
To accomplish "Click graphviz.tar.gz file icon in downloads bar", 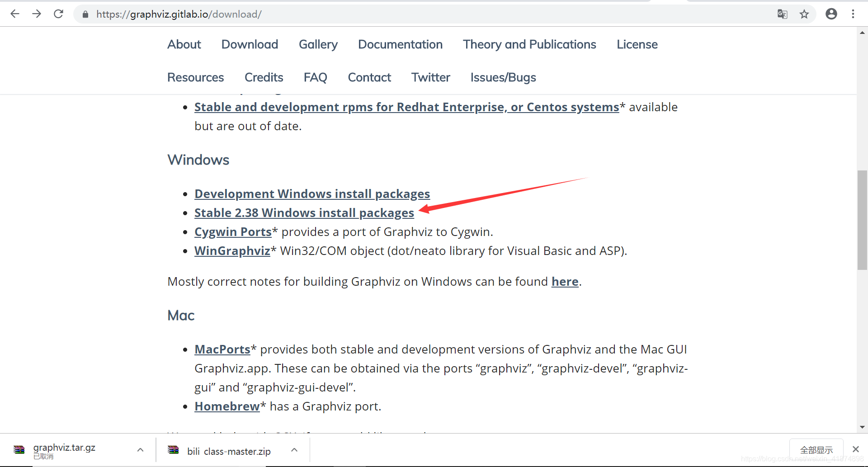I will [19, 449].
